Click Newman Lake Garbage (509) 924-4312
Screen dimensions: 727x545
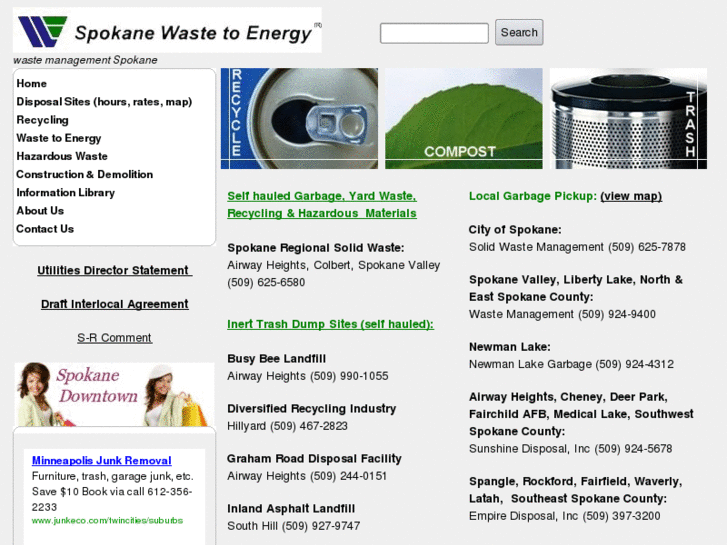(x=571, y=364)
